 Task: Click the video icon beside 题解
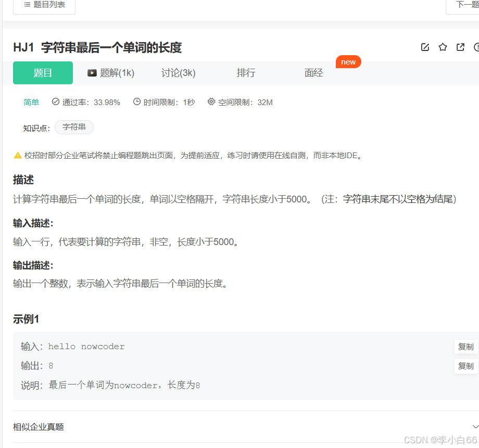click(x=92, y=73)
